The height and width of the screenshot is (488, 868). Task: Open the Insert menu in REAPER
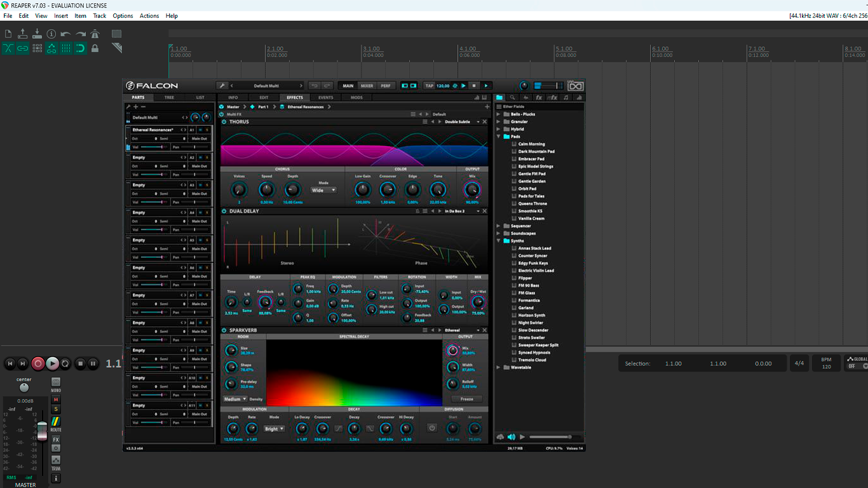(61, 16)
